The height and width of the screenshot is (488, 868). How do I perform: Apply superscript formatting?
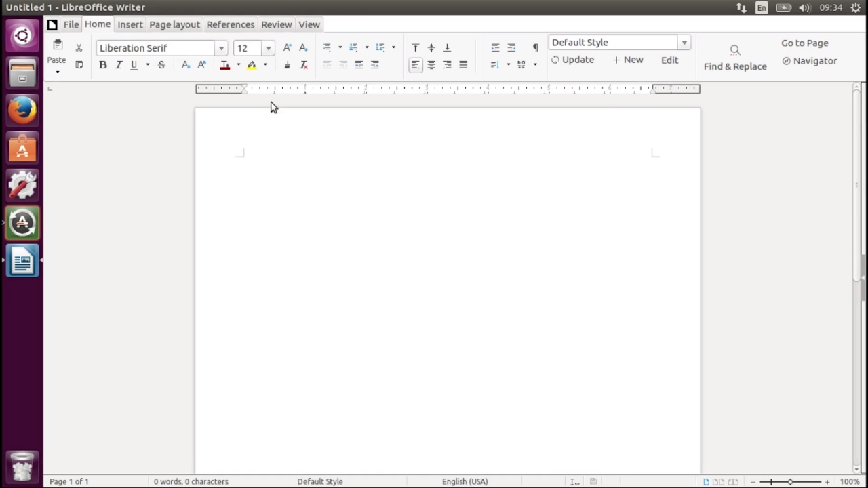[201, 65]
